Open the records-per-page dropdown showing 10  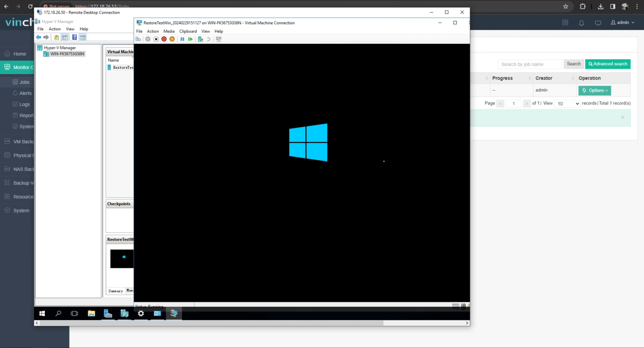pos(567,104)
